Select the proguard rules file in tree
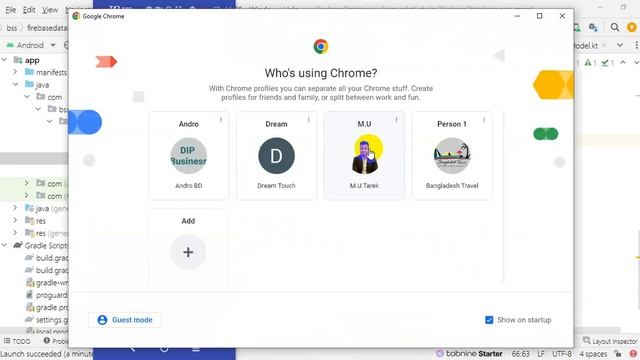The image size is (640, 360). (47, 295)
